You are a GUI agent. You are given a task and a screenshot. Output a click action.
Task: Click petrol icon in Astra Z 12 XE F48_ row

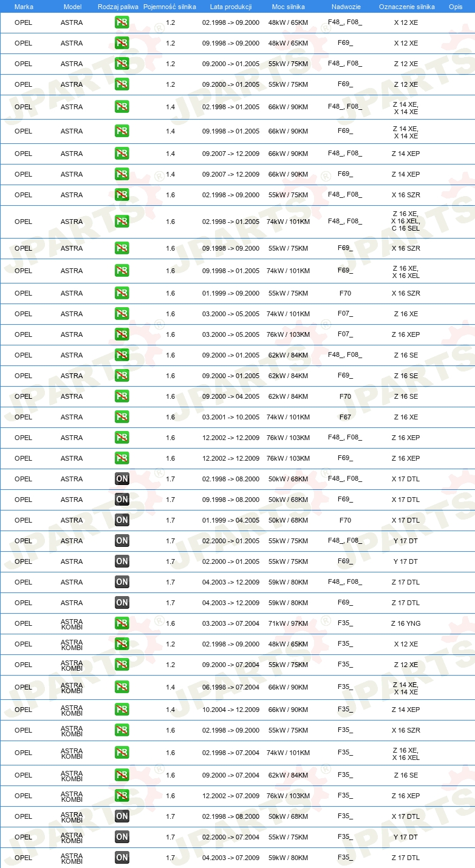pyautogui.click(x=122, y=64)
